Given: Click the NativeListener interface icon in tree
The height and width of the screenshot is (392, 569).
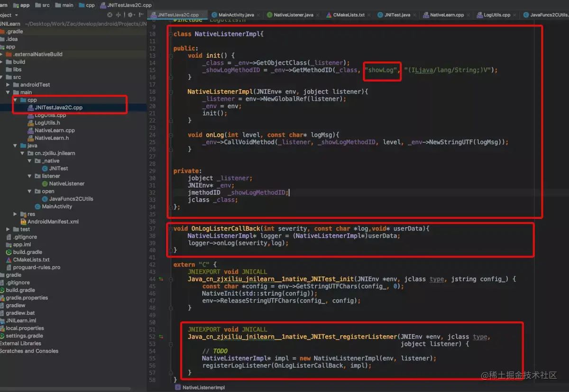Looking at the screenshot, I should tap(45, 183).
